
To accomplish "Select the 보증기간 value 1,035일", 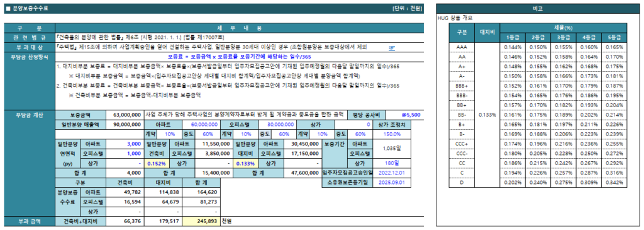I will (392, 148).
